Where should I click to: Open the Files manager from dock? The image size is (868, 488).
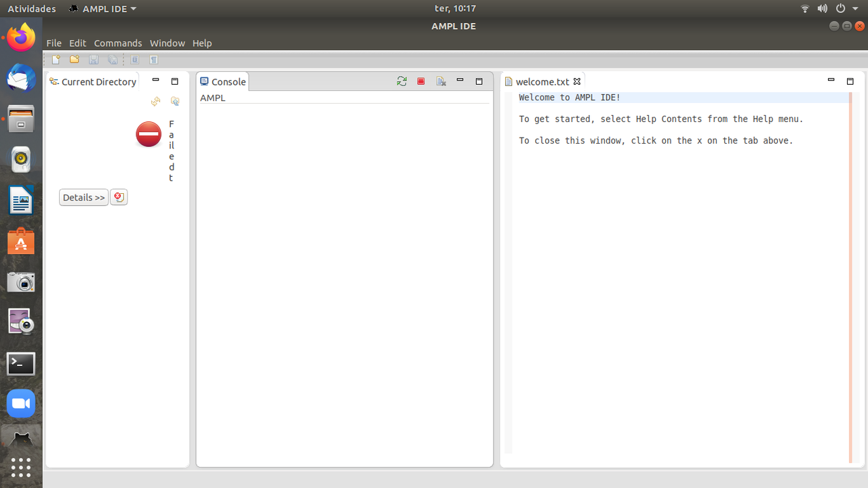coord(21,119)
